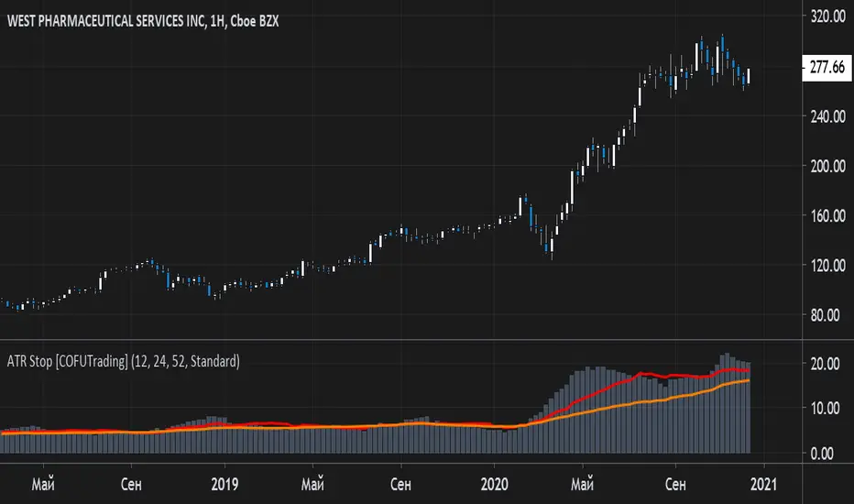Click the 200.00 price axis label
Image resolution: width=854 pixels, height=504 pixels.
click(827, 166)
